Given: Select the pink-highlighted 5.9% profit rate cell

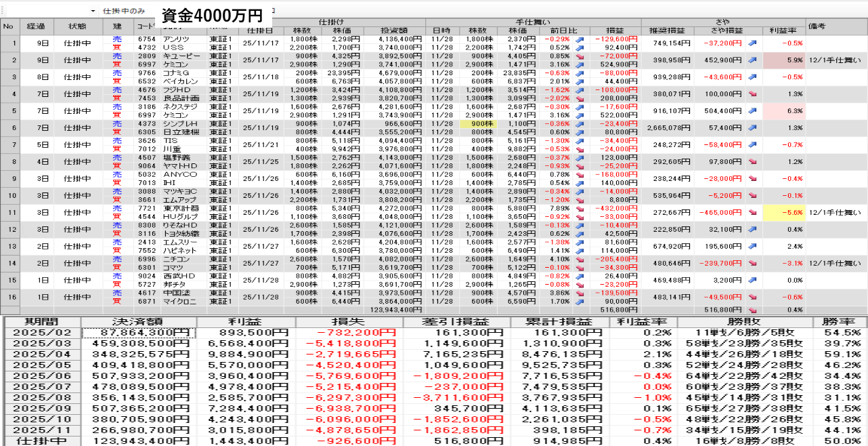Looking at the screenshot, I should click(783, 60).
